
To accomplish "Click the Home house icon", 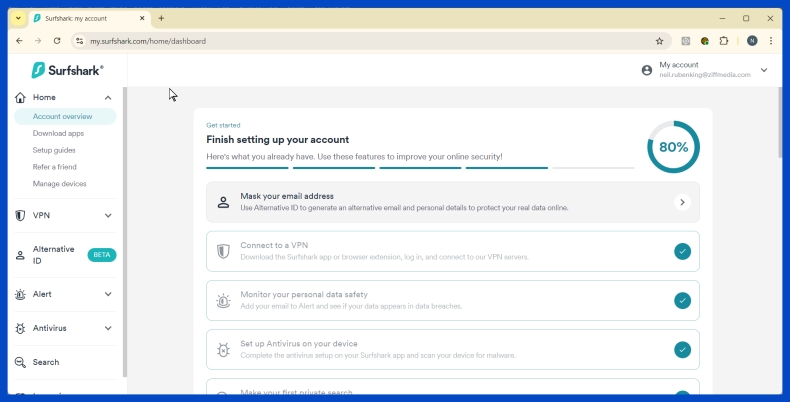I will pyautogui.click(x=21, y=97).
